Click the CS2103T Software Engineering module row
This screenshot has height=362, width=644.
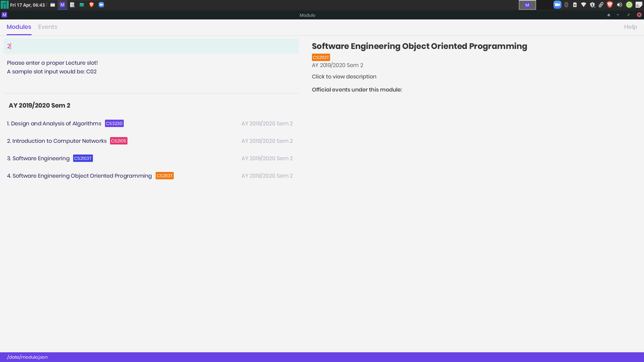pos(41,158)
